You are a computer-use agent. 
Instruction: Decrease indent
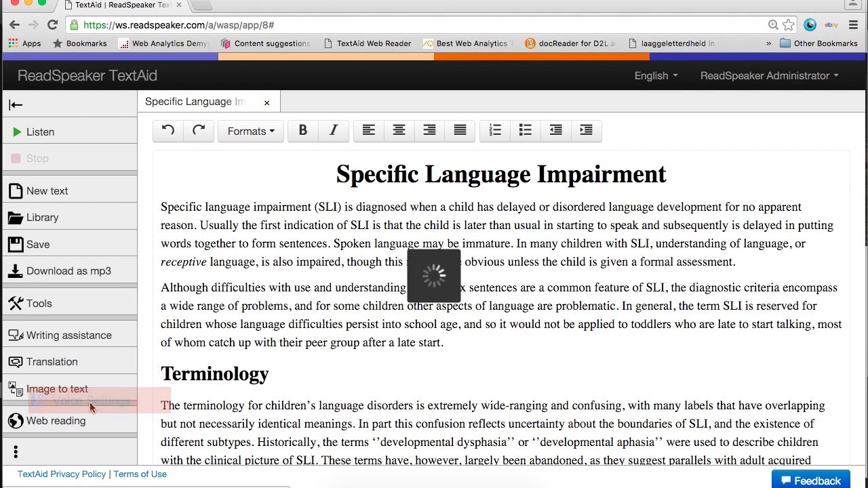click(x=556, y=130)
